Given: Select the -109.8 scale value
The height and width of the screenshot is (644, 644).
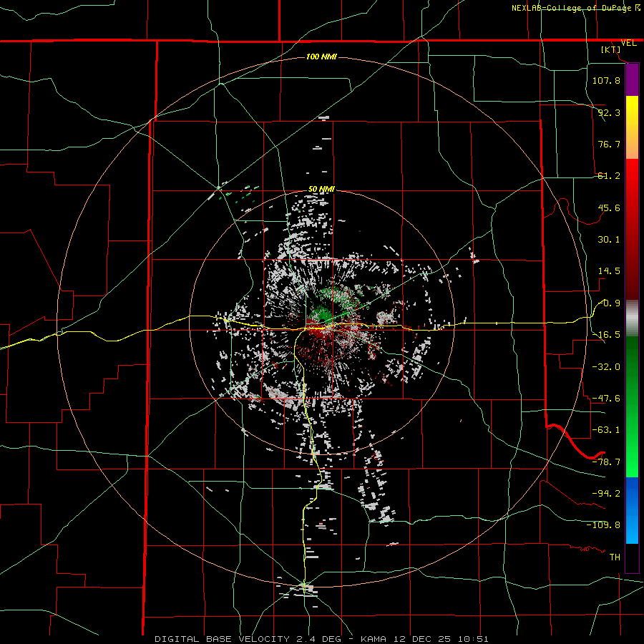Looking at the screenshot, I should (x=603, y=525).
